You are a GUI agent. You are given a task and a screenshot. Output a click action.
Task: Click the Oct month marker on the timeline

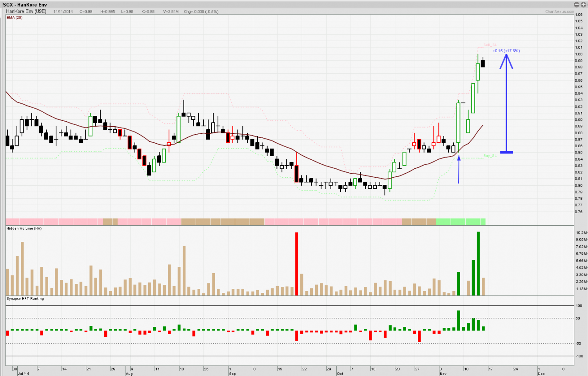click(x=340, y=374)
